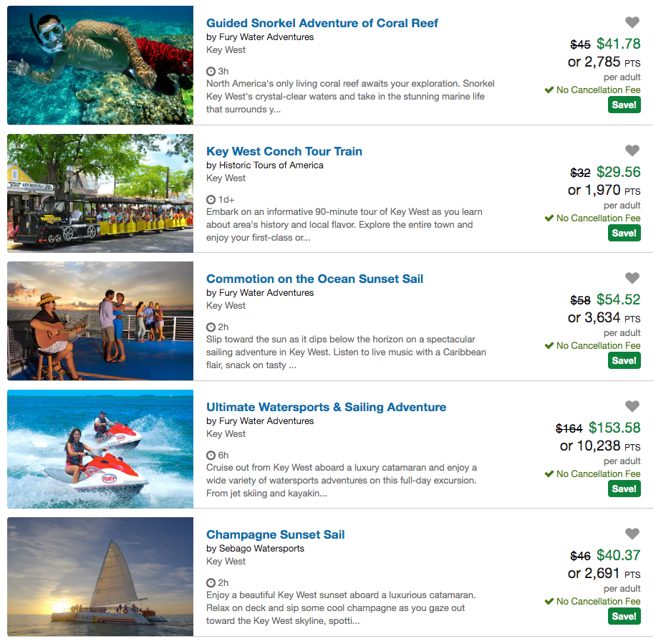Favorite the Key West Conch Tour Train

point(632,150)
